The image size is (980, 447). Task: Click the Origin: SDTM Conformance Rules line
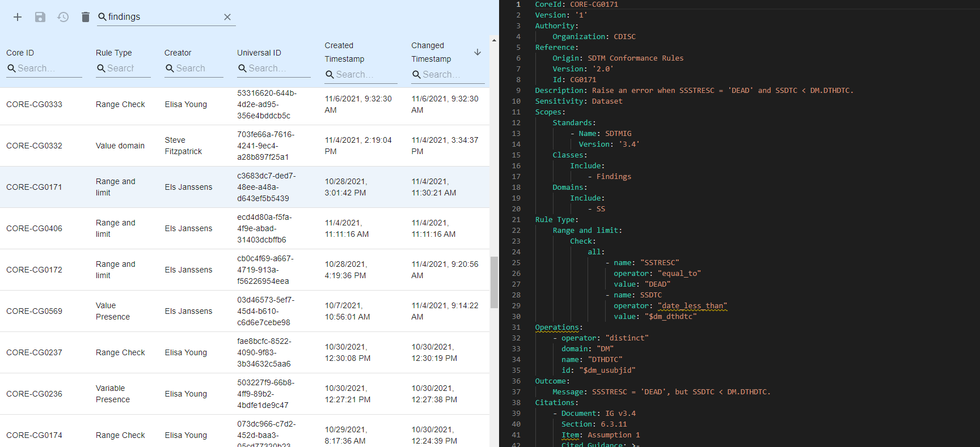618,58
